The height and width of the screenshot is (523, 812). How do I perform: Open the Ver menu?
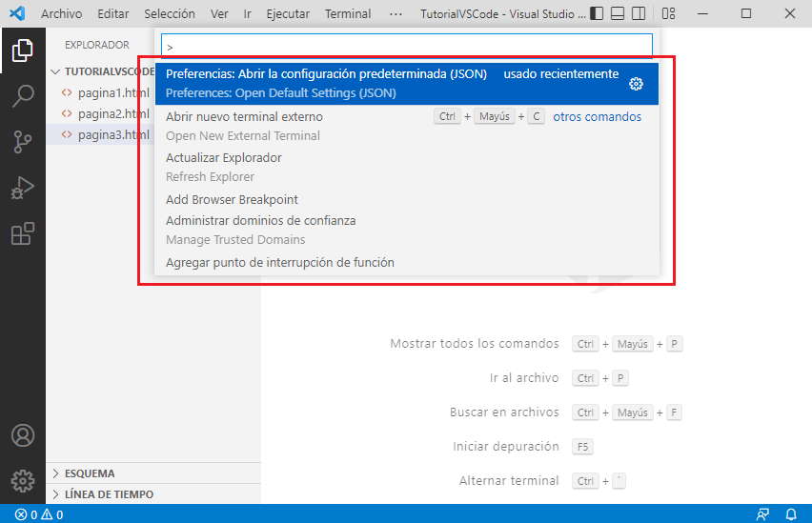(219, 14)
